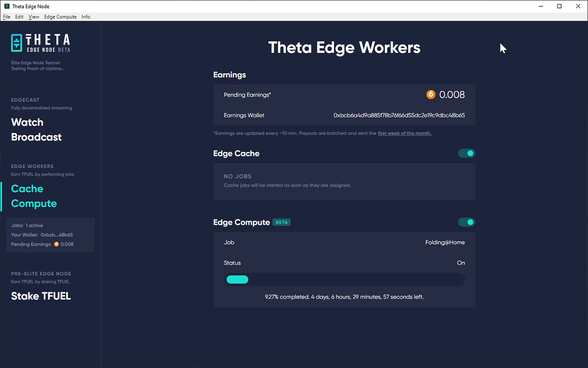Open Broadcast under Edgecast

click(36, 137)
